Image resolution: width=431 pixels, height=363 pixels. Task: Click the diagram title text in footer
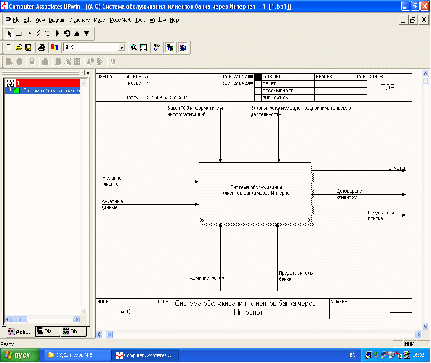[x=245, y=308]
